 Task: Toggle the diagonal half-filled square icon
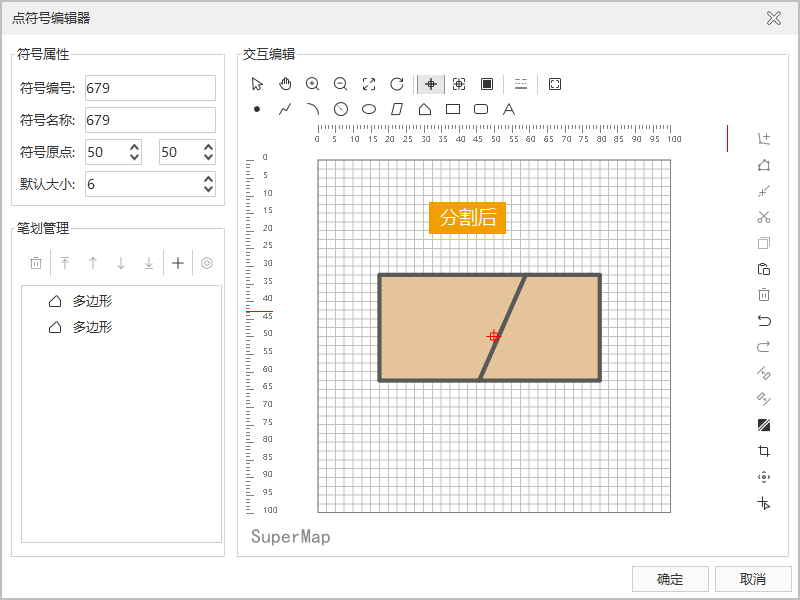pyautogui.click(x=764, y=425)
